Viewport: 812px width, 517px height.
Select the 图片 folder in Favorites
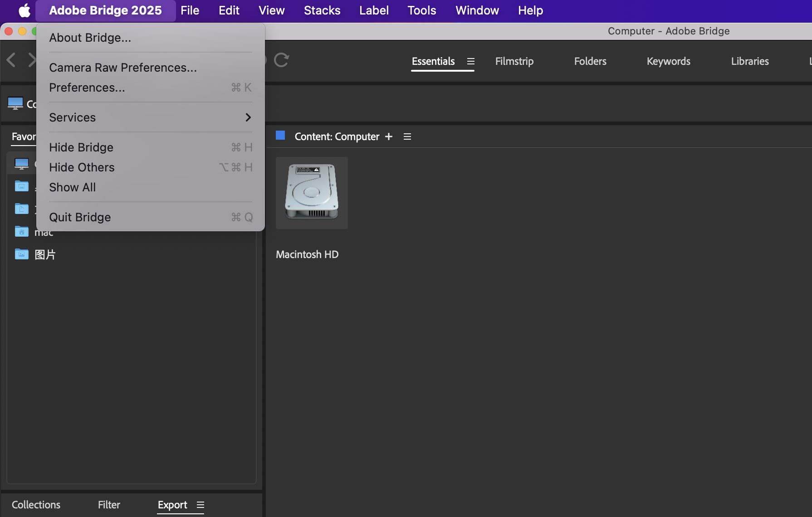coord(44,254)
